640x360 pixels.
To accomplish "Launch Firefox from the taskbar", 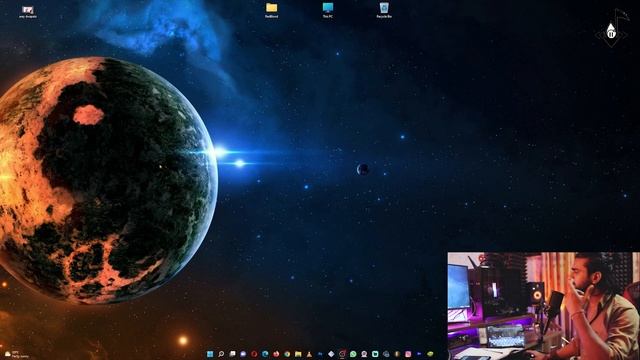I will [276, 354].
